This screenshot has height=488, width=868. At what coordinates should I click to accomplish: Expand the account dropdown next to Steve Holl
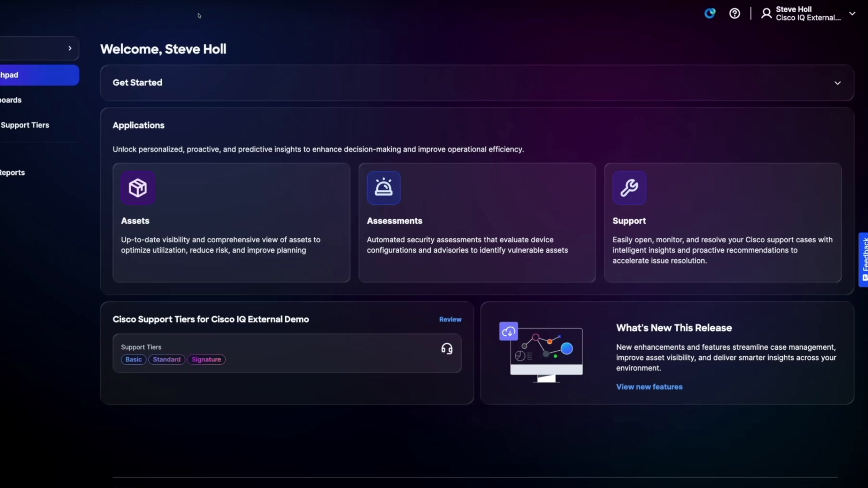coord(852,14)
